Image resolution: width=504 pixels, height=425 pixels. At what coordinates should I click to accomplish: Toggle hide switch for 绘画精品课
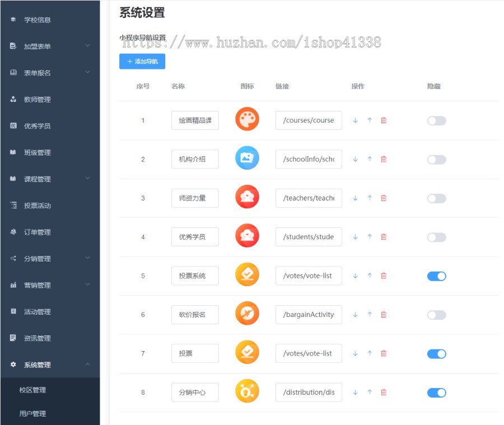[436, 121]
